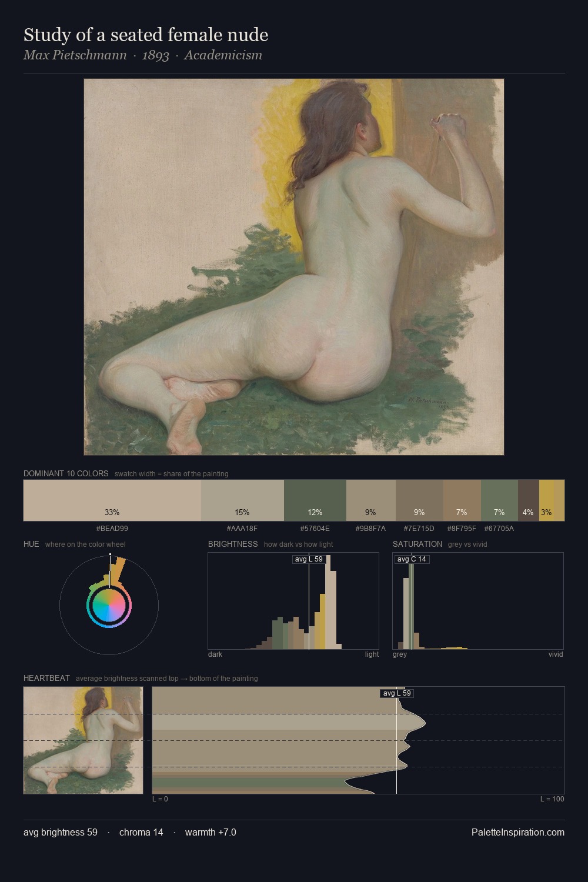Click the 'vivid' axis label

pos(556,654)
